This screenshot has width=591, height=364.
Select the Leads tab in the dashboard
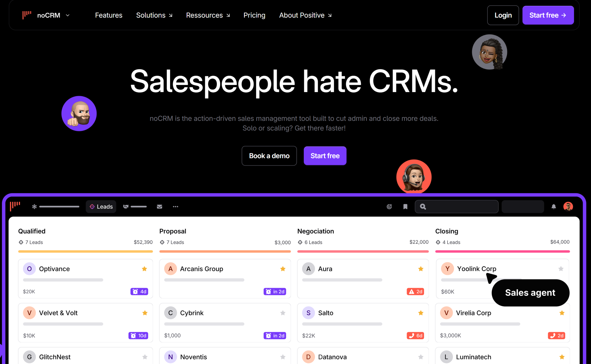pos(101,206)
